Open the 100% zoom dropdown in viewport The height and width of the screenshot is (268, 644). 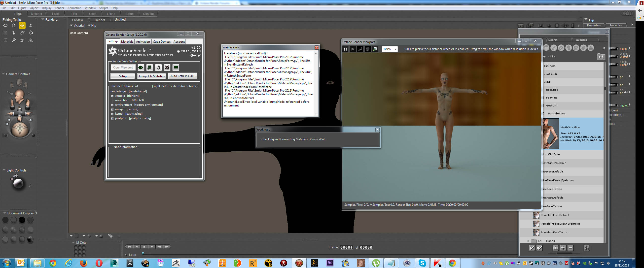[x=390, y=49]
